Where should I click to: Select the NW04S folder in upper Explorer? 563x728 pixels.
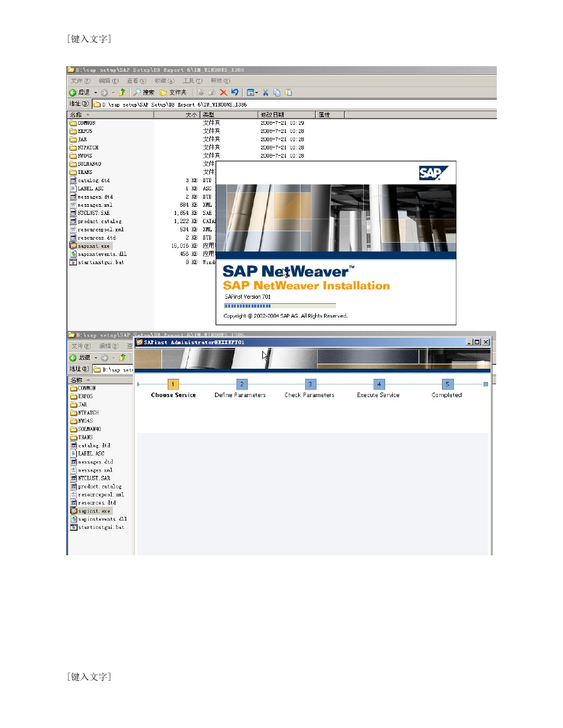click(x=81, y=156)
